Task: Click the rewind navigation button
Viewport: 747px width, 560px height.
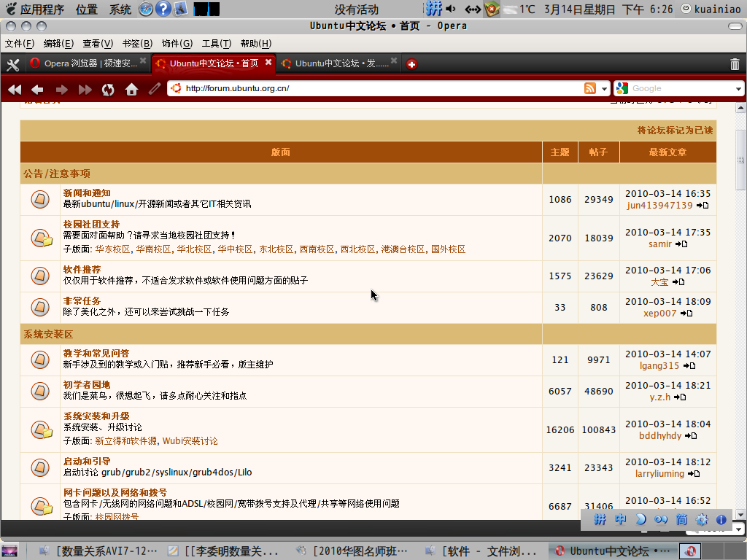Action: click(x=15, y=89)
